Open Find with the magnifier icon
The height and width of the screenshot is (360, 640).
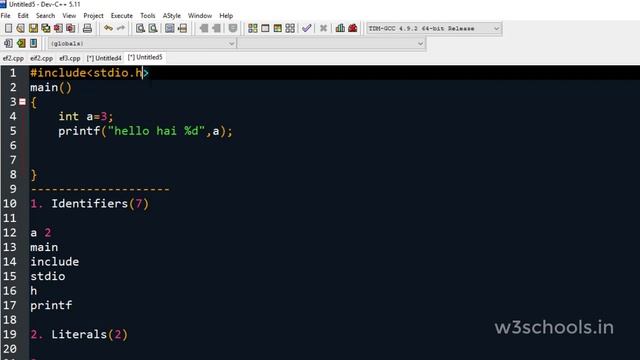(x=140, y=28)
